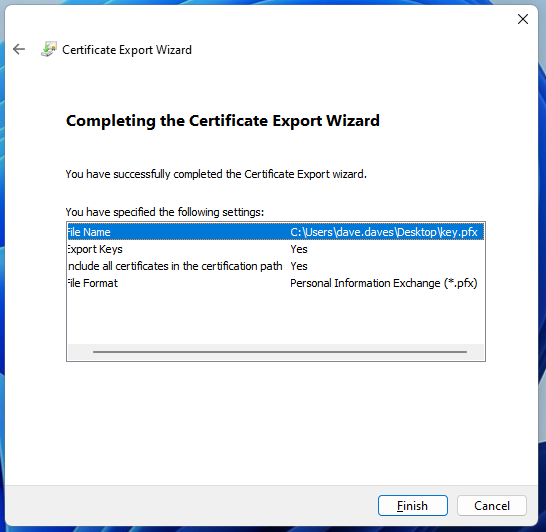Close the Certificate Export Wizard dialog

[523, 19]
